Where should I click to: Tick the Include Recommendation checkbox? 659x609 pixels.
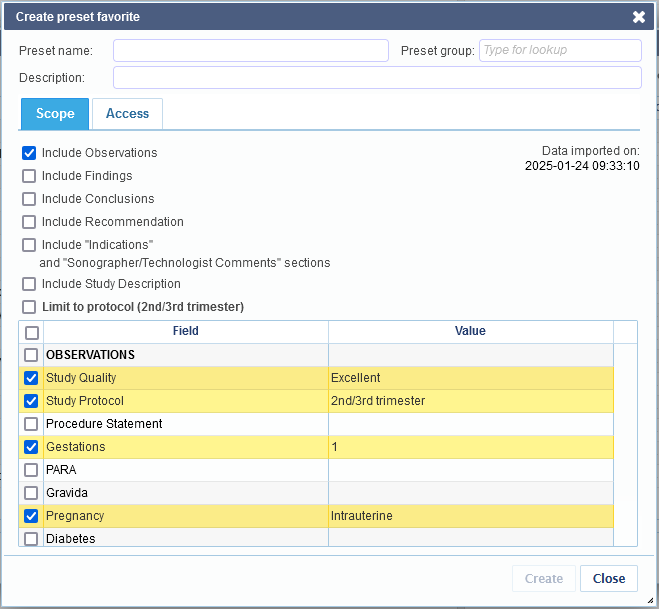(x=29, y=222)
